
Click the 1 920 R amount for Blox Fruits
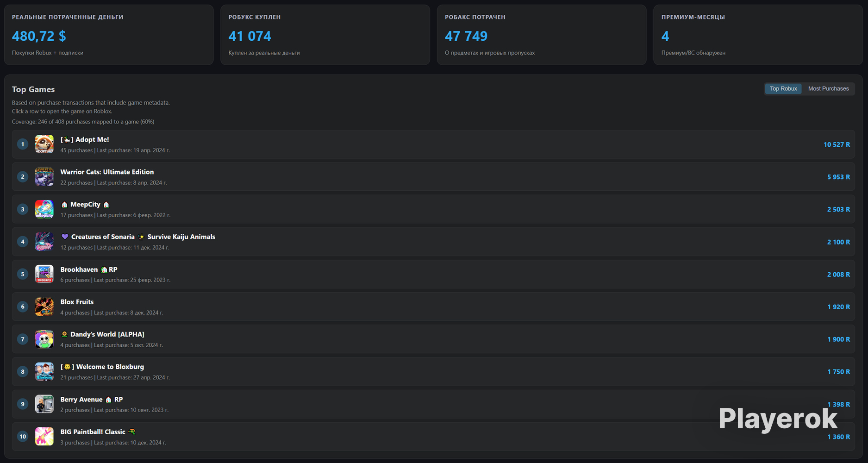click(x=838, y=307)
